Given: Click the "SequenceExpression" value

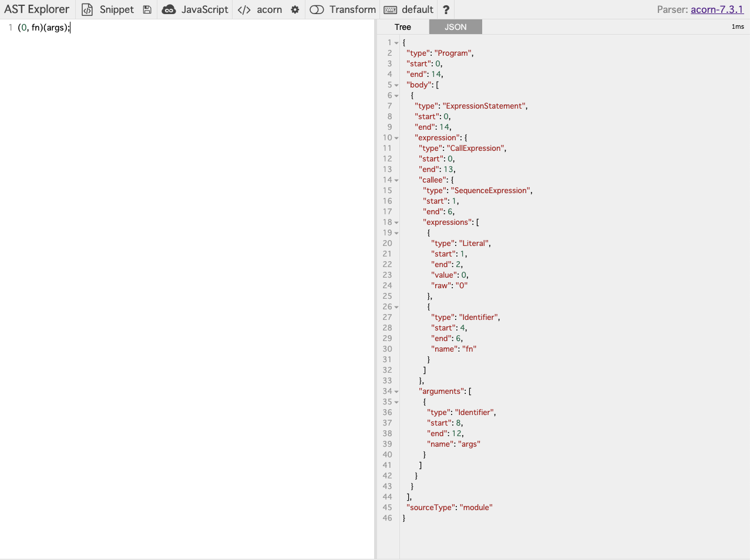Looking at the screenshot, I should (491, 190).
